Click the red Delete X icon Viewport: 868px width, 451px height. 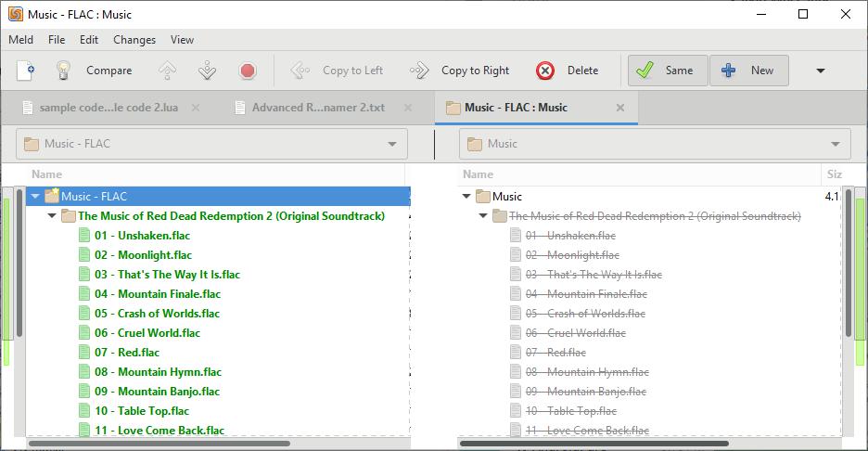[545, 71]
